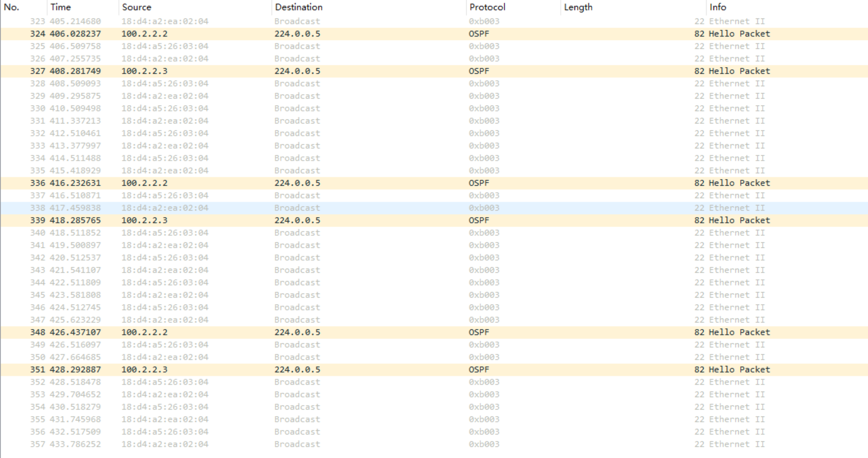
Task: Click destination 224.0.0.5 in packet 348 row
Action: tap(297, 332)
